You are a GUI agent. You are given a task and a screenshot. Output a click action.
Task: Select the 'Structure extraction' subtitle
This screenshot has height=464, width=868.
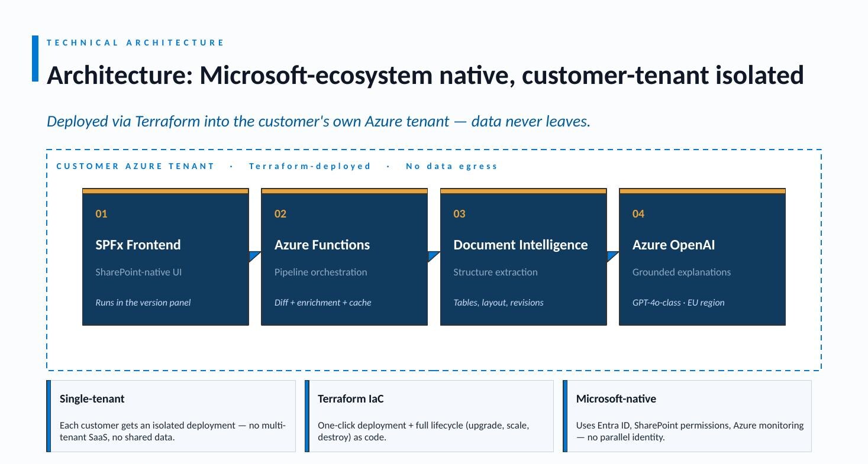click(495, 272)
